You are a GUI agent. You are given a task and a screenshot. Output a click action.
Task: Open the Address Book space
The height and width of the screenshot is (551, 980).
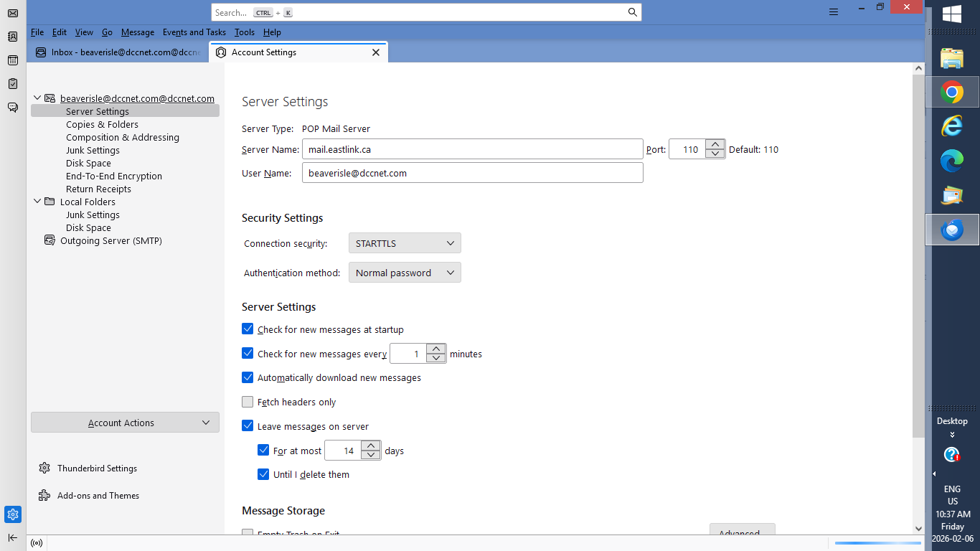point(13,37)
